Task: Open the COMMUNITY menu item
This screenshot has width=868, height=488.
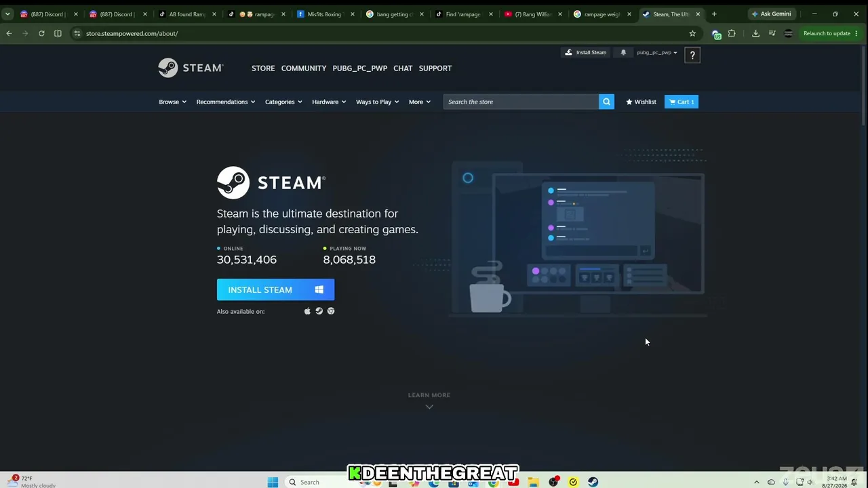Action: tap(304, 68)
